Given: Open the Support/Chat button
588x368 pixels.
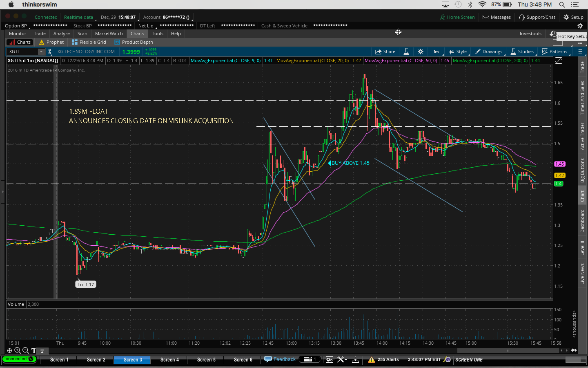Looking at the screenshot, I should click(537, 17).
